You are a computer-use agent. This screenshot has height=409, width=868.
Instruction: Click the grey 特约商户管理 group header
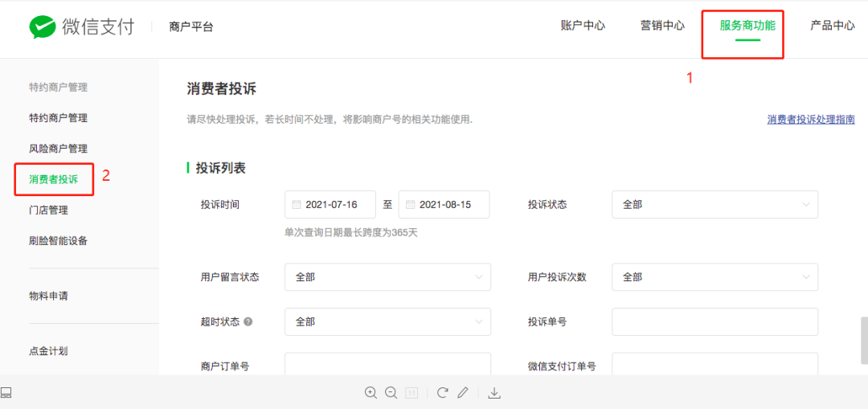(58, 87)
